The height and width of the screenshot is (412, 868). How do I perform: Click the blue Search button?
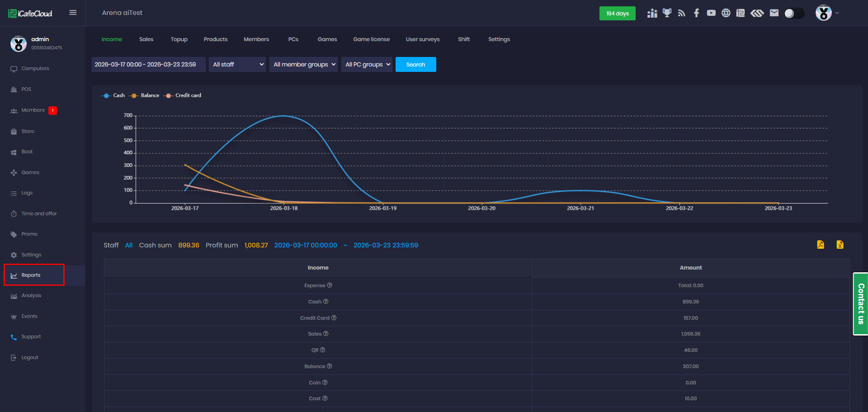[415, 64]
